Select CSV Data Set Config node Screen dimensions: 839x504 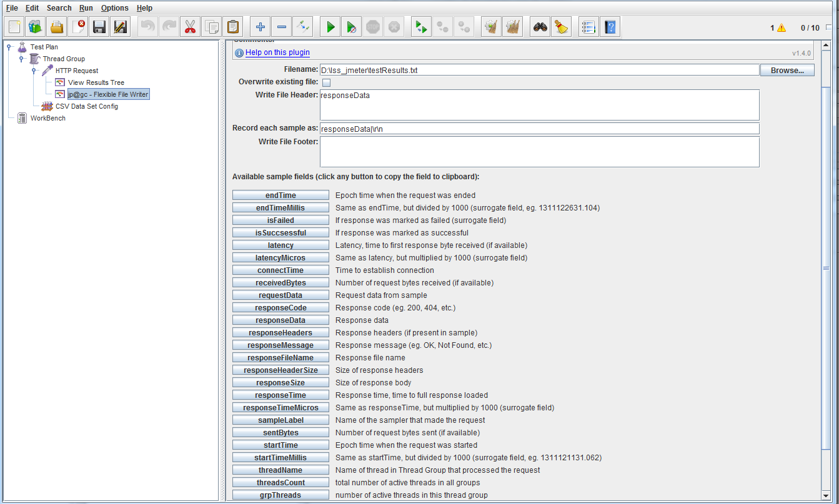pos(87,106)
